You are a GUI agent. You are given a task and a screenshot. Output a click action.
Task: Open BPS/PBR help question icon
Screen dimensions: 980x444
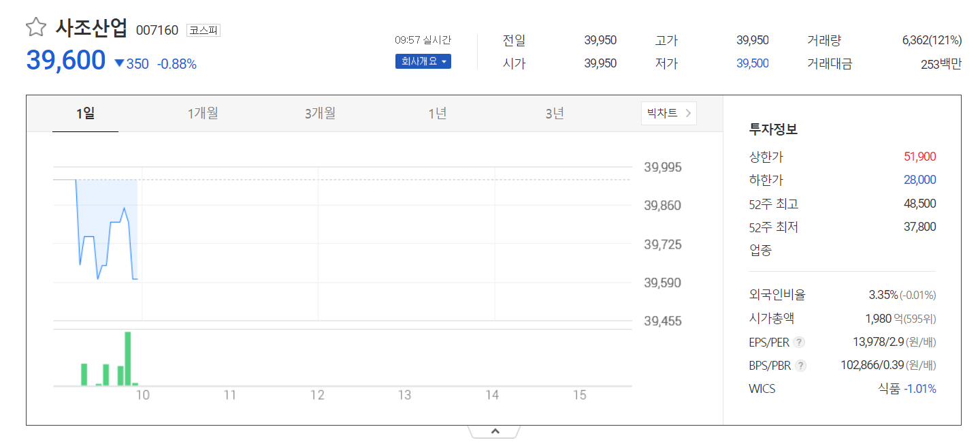[800, 366]
